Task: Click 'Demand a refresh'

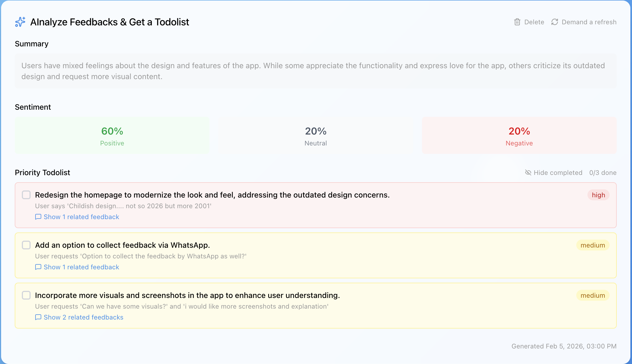Action: [x=589, y=22]
